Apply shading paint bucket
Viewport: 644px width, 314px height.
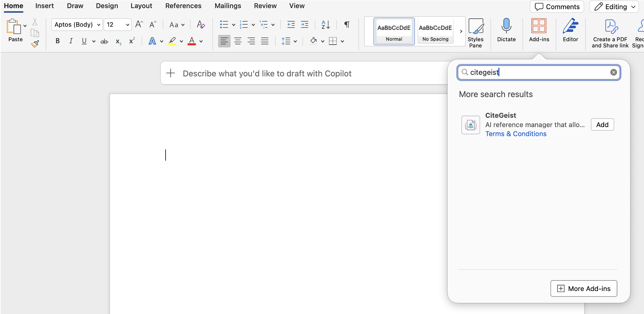pos(313,41)
